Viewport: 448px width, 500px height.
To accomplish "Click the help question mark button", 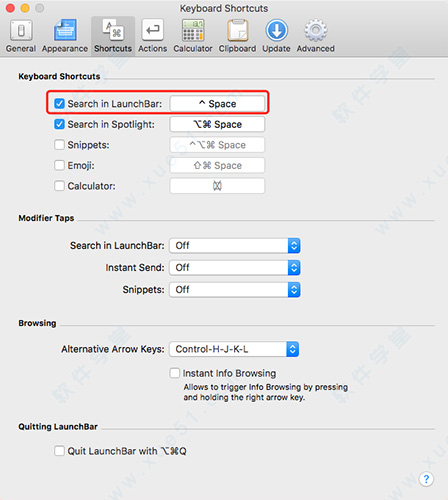I will 426,479.
